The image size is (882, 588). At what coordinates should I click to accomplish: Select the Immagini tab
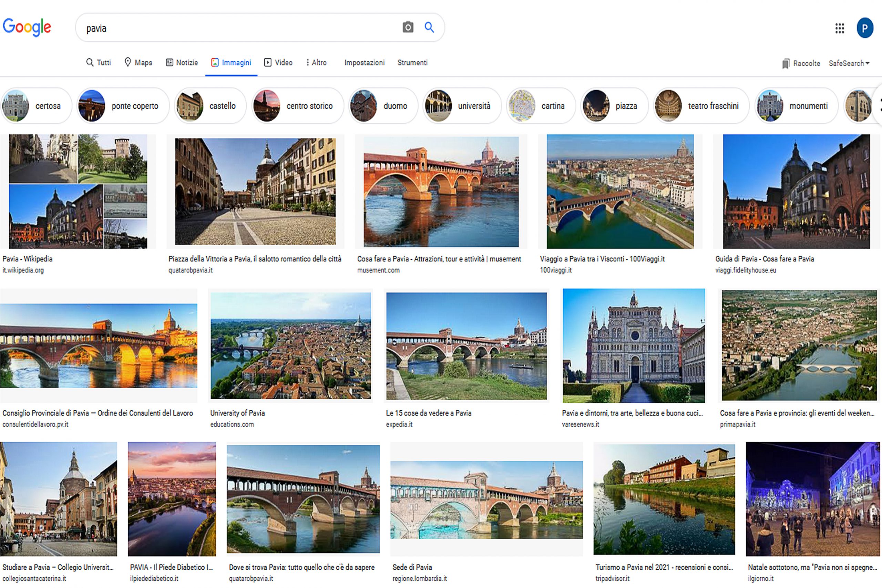coord(231,63)
